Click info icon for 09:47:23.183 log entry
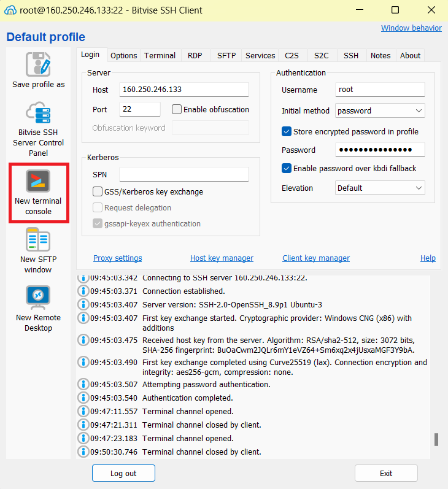The image size is (448, 489). point(83,438)
